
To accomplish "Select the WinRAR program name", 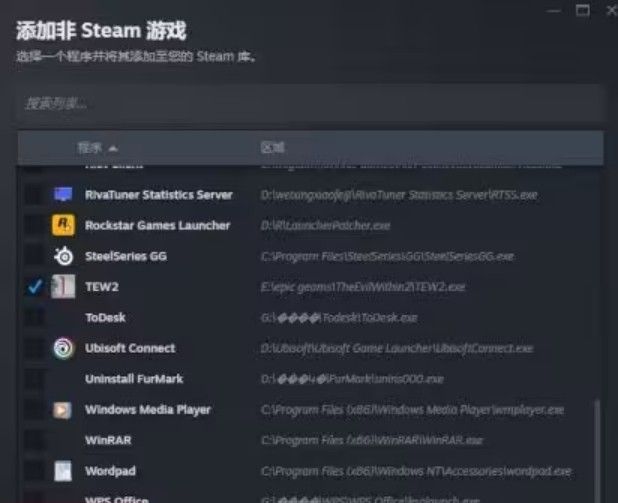I will (108, 440).
